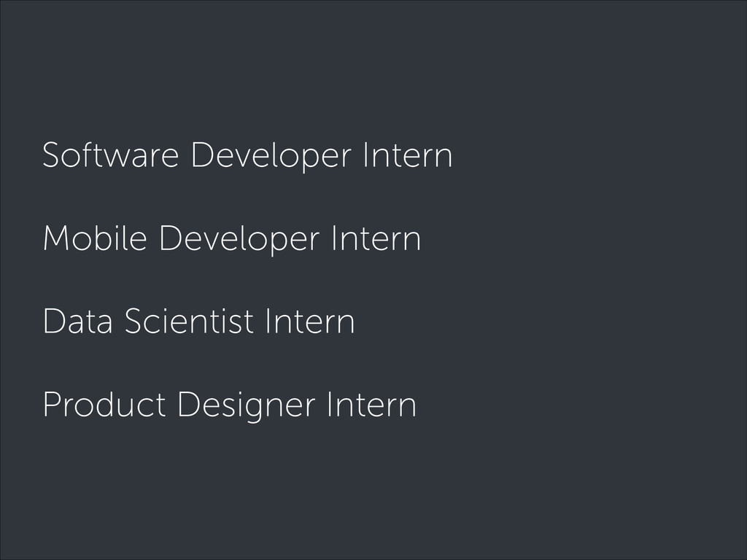Click the capital M of "Mobile"
747x560 pixels.
(x=57, y=238)
